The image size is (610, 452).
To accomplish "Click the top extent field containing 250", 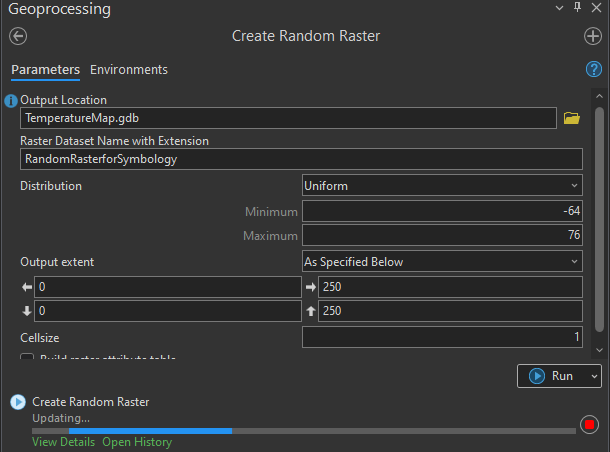I will [450, 311].
